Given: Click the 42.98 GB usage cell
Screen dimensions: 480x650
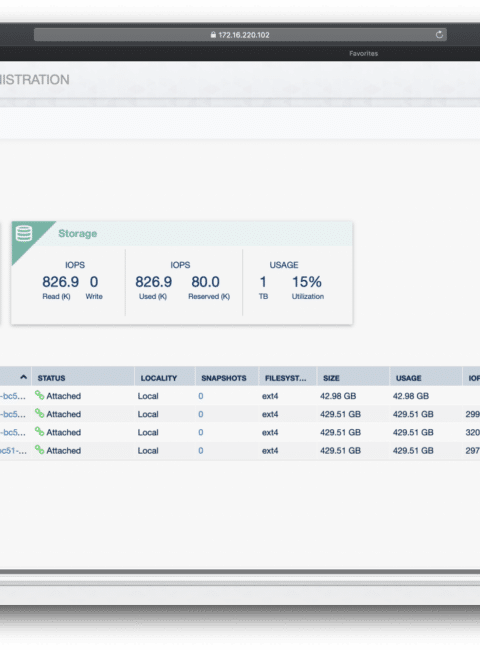Looking at the screenshot, I should point(411,396).
